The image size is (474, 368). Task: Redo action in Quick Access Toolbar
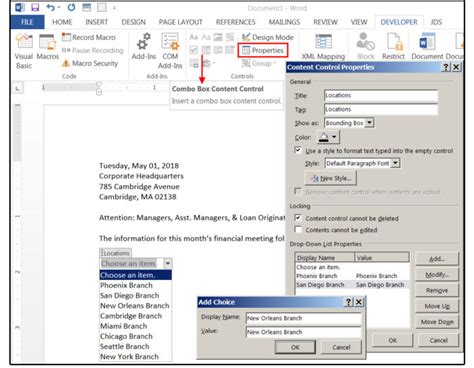pos(71,7)
